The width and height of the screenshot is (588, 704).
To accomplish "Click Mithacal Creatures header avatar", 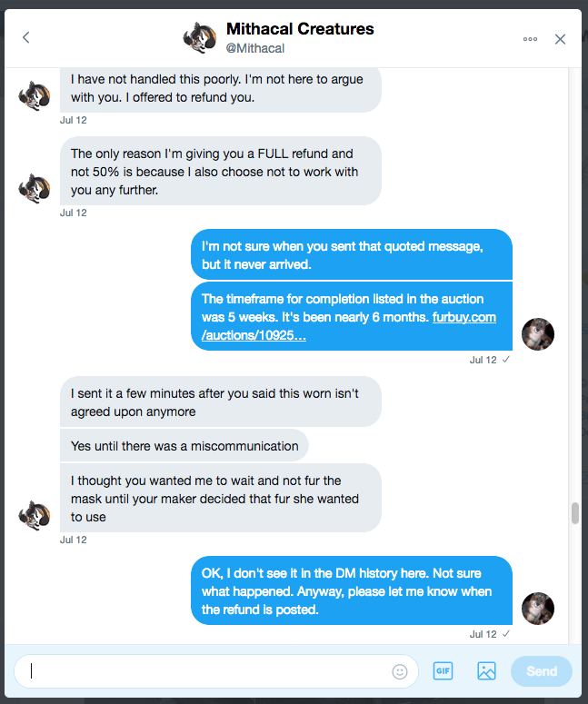I will coord(199,38).
